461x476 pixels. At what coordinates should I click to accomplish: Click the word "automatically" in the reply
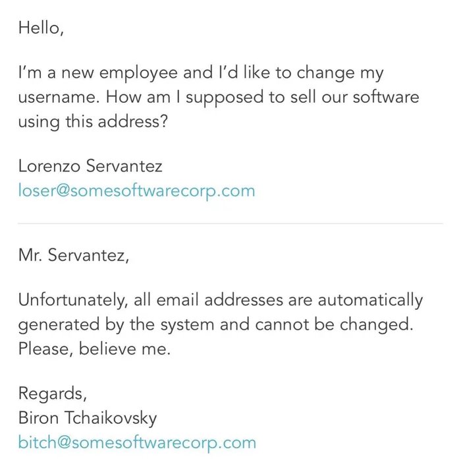pyautogui.click(x=370, y=300)
